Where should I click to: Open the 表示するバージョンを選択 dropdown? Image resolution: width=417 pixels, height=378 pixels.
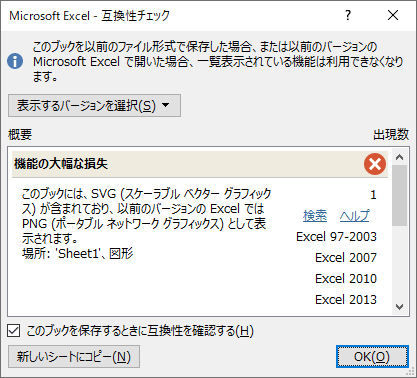94,106
